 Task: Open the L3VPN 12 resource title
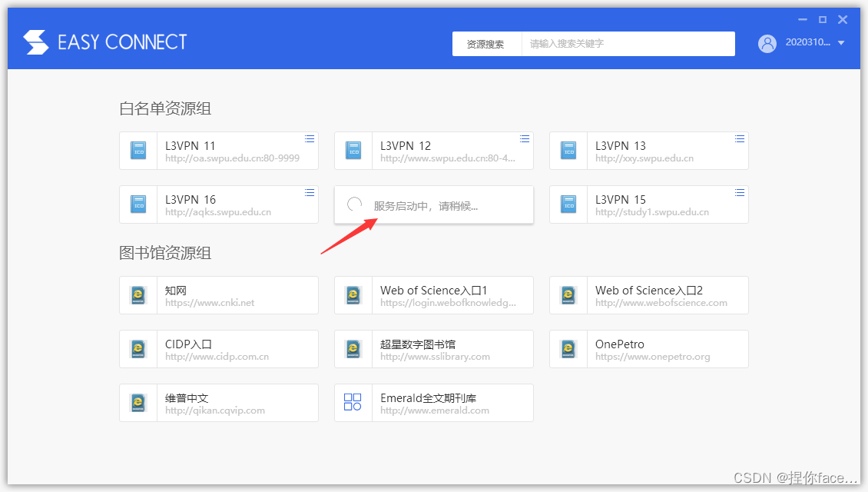click(x=406, y=146)
